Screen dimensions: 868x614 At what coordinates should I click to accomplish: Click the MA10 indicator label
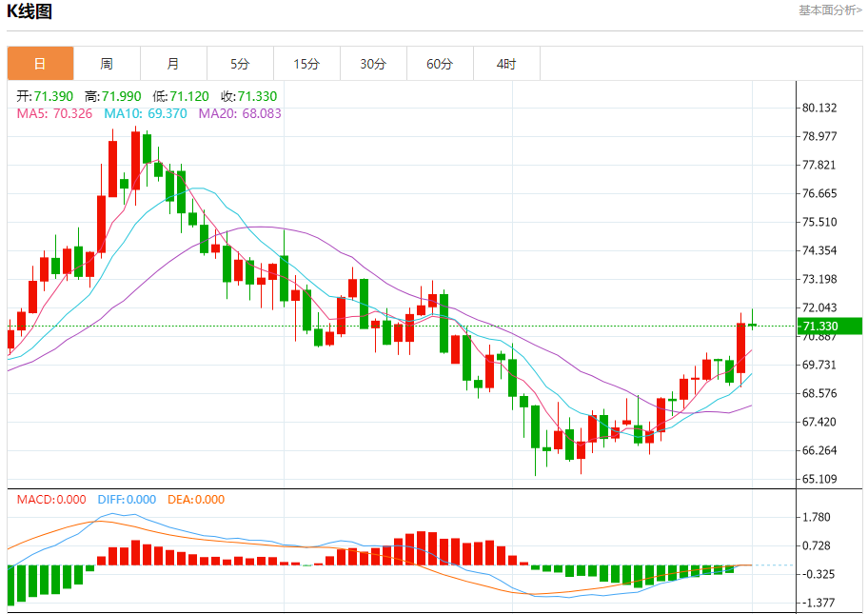145,113
